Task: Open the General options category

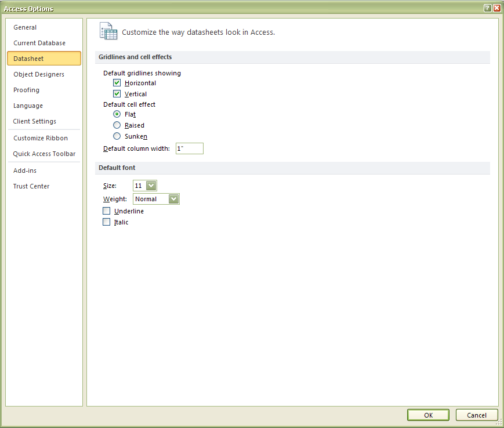Action: 44,27
